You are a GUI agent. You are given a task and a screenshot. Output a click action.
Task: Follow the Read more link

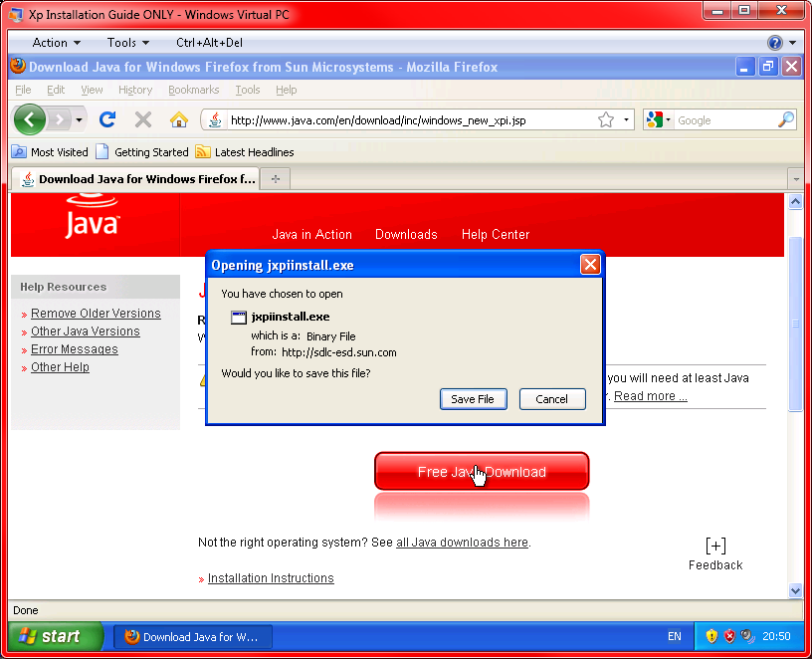651,396
